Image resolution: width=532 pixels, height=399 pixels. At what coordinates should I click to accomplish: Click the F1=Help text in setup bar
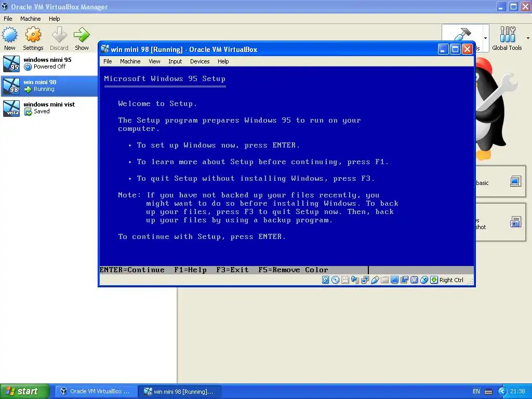click(190, 270)
